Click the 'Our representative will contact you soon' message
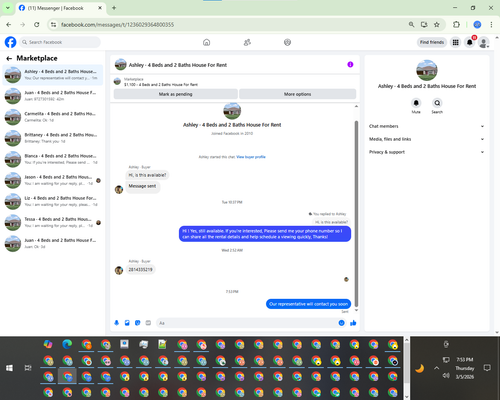The width and height of the screenshot is (500, 400). click(308, 304)
